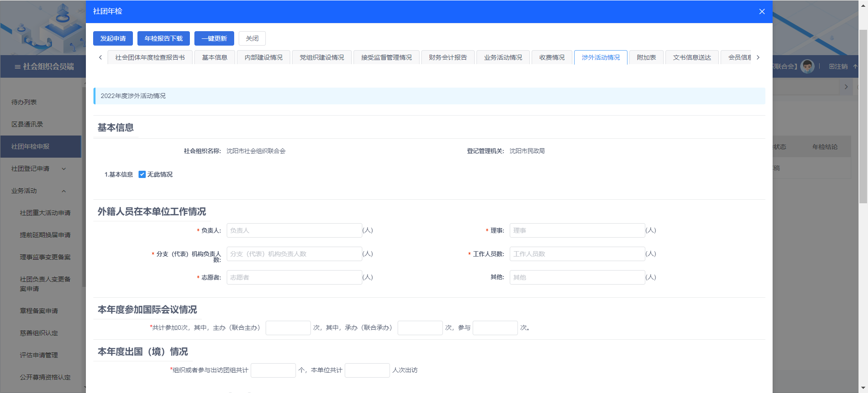This screenshot has height=393, width=868.
Task: Uncheck the 无此情况 checkbox
Action: [142, 174]
